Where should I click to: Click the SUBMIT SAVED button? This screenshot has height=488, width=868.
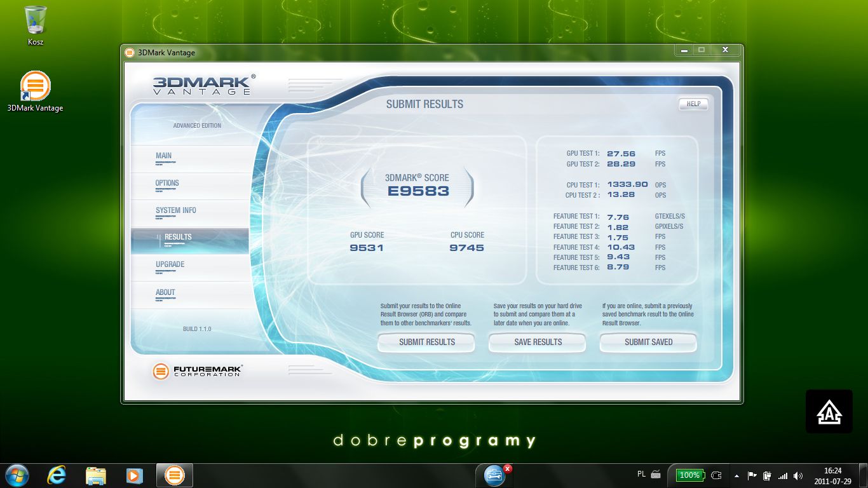coord(648,342)
